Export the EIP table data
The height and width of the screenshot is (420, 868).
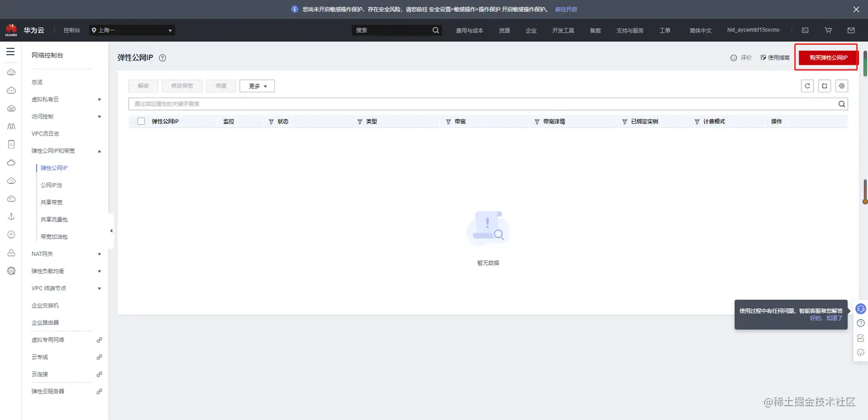pyautogui.click(x=824, y=85)
